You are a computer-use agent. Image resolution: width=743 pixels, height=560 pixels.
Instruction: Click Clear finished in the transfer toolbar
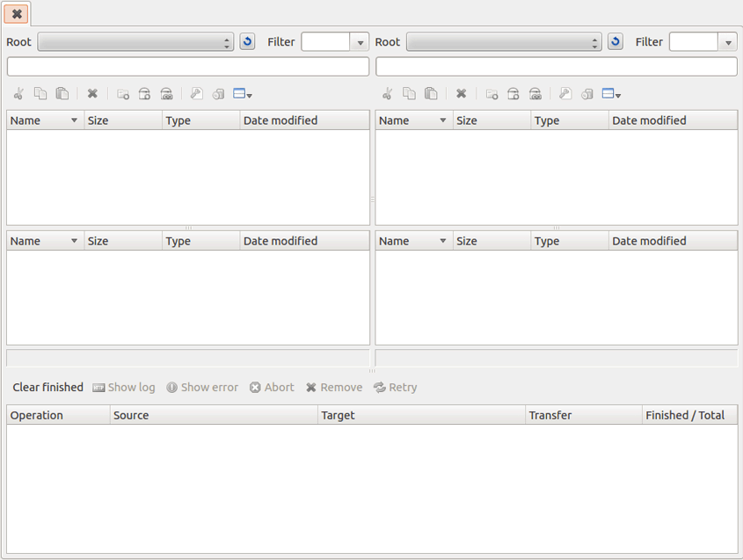[47, 388]
